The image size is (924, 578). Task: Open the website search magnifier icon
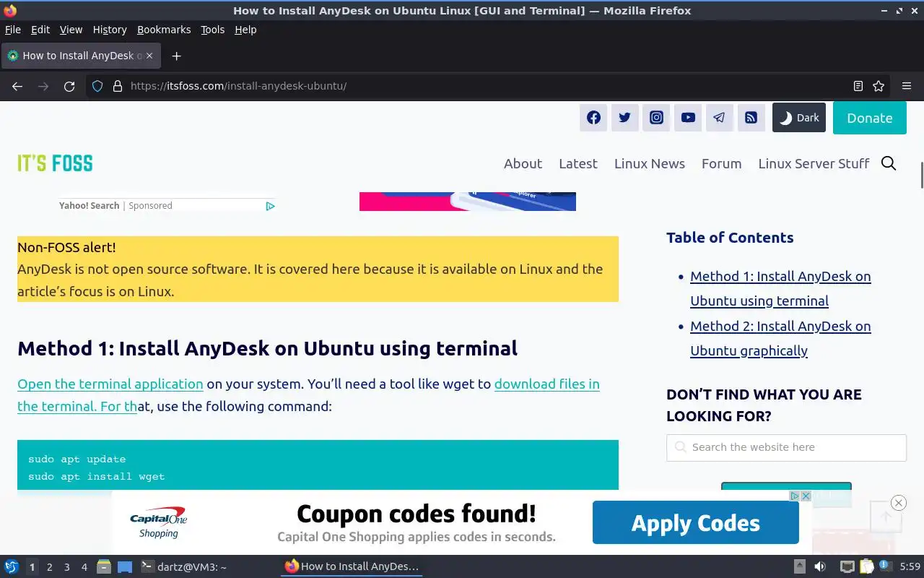click(889, 163)
